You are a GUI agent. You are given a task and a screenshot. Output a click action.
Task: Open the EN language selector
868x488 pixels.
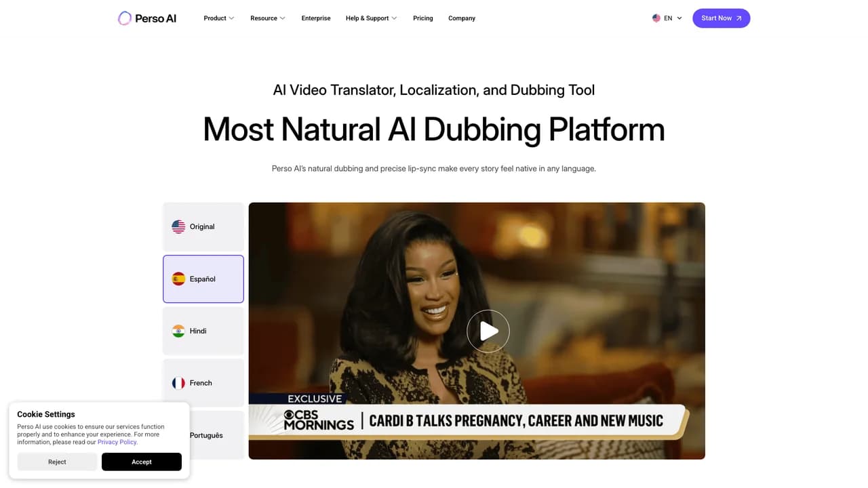[667, 18]
